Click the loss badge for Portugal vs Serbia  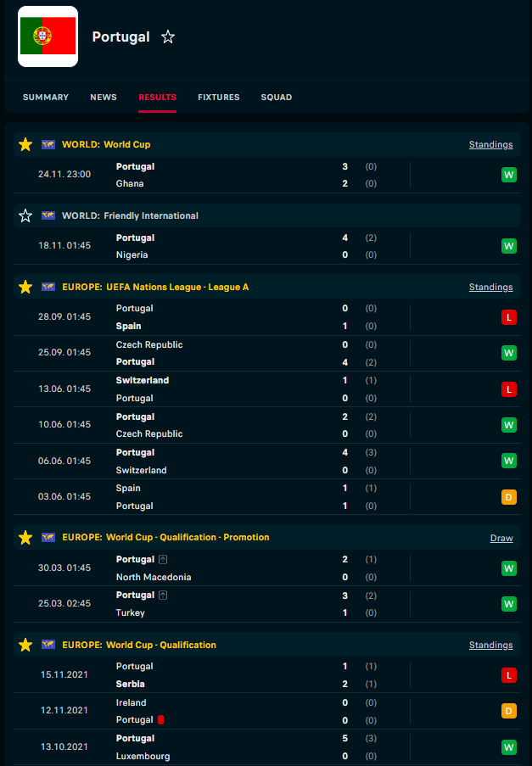tap(509, 675)
